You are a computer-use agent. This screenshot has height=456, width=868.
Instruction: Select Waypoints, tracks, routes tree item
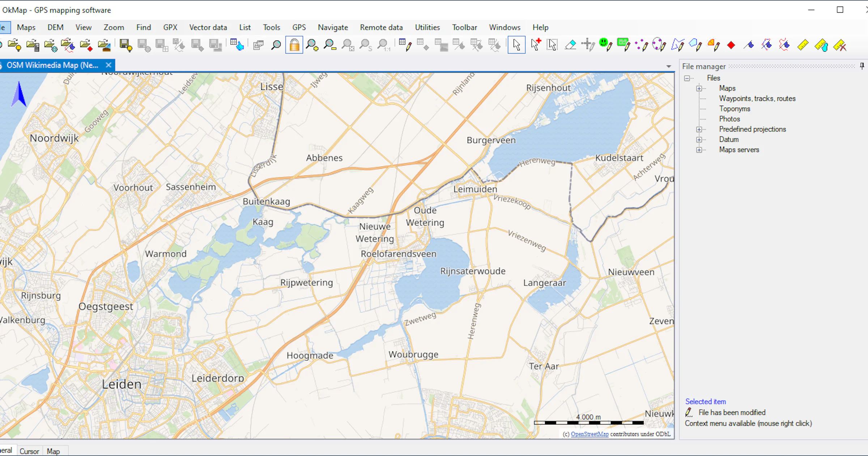[757, 98]
